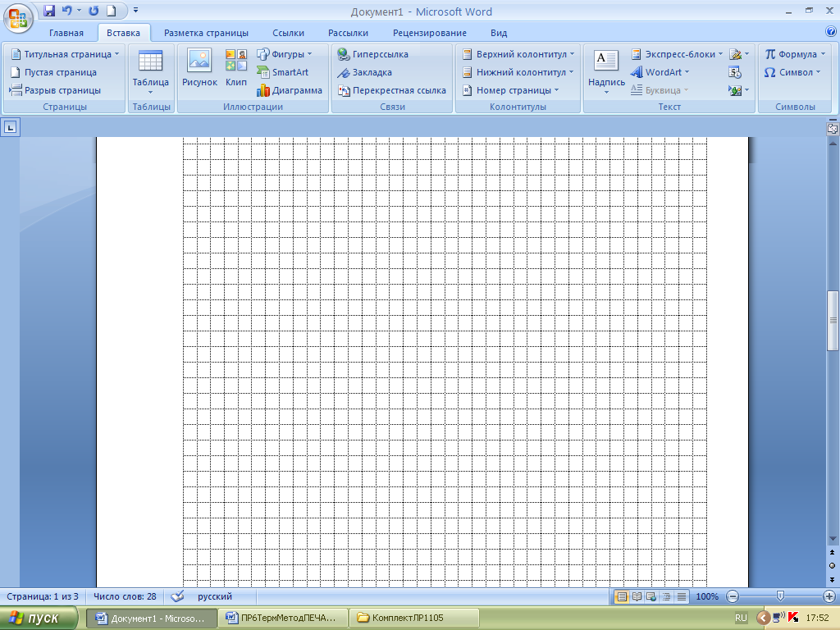Expand hidden tray icons arrow
Image resolution: width=840 pixels, height=630 pixels.
coord(764,618)
